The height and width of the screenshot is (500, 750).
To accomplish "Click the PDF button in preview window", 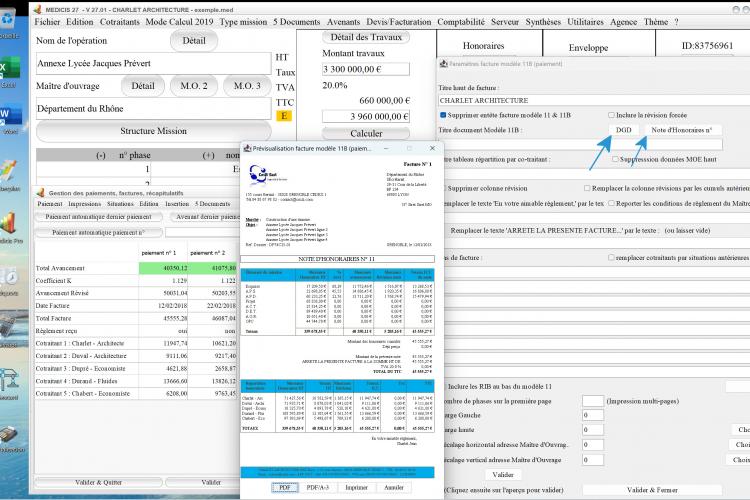I will tap(285, 488).
